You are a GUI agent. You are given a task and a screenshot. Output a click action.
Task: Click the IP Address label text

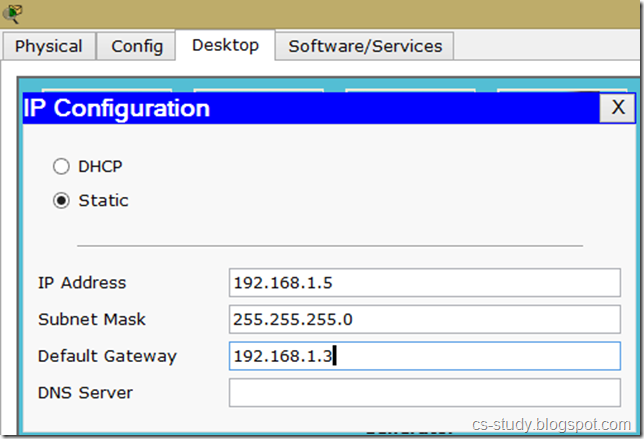82,283
